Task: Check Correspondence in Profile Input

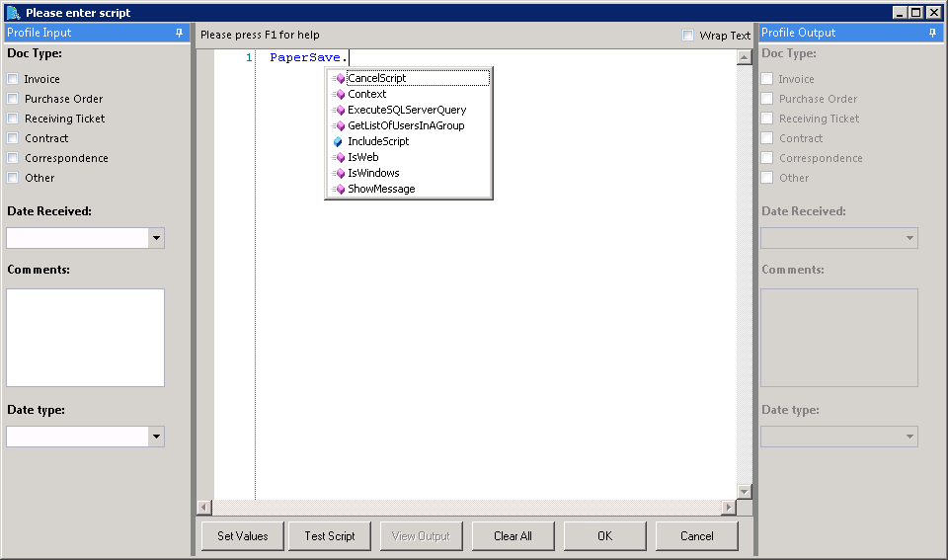Action: (x=13, y=158)
